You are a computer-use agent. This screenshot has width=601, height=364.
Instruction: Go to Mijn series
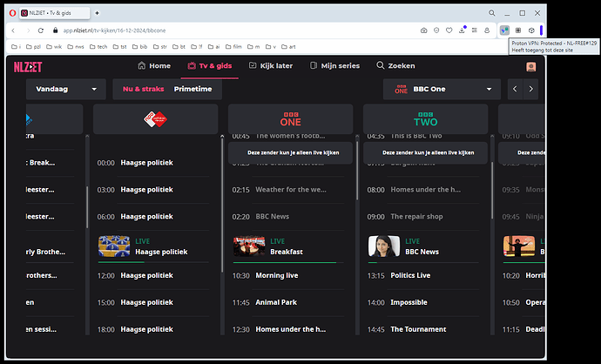[x=334, y=66]
